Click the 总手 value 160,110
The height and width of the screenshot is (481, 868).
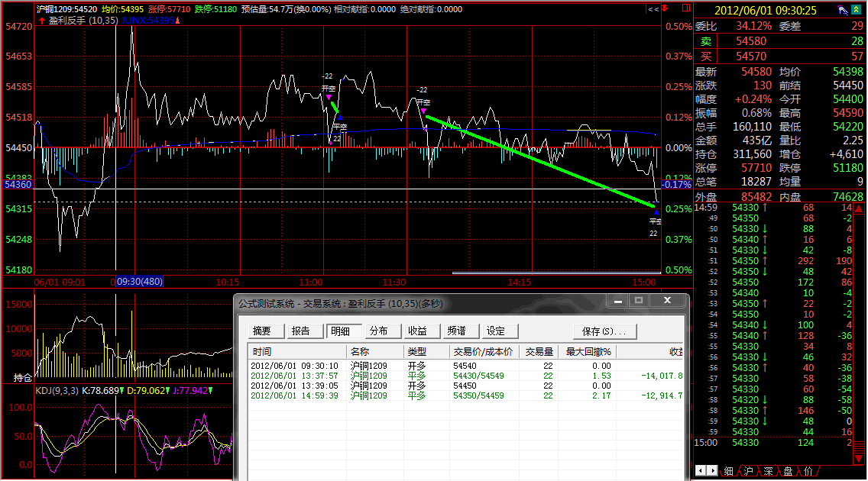point(752,127)
